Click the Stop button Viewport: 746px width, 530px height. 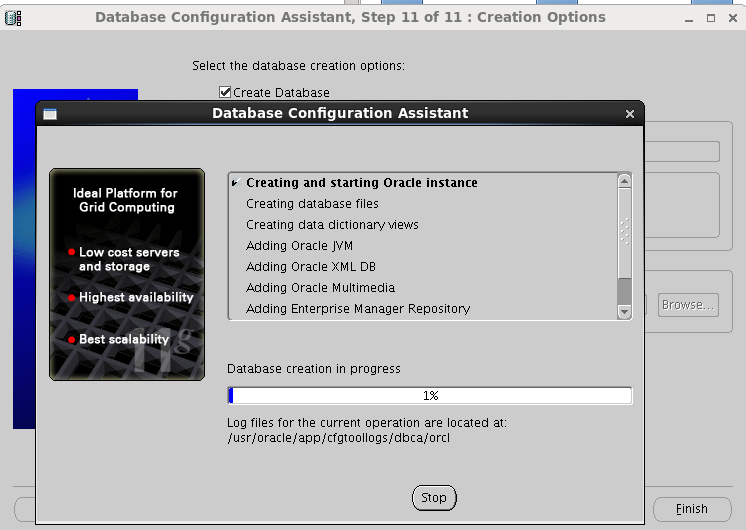pos(433,498)
